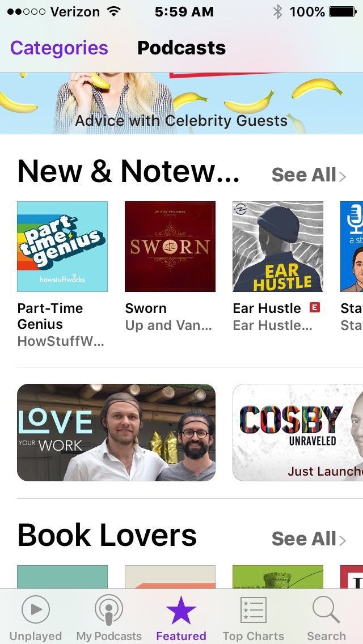This screenshot has height=644, width=363.
Task: See all New & Noteworthy podcasts
Action: click(309, 175)
